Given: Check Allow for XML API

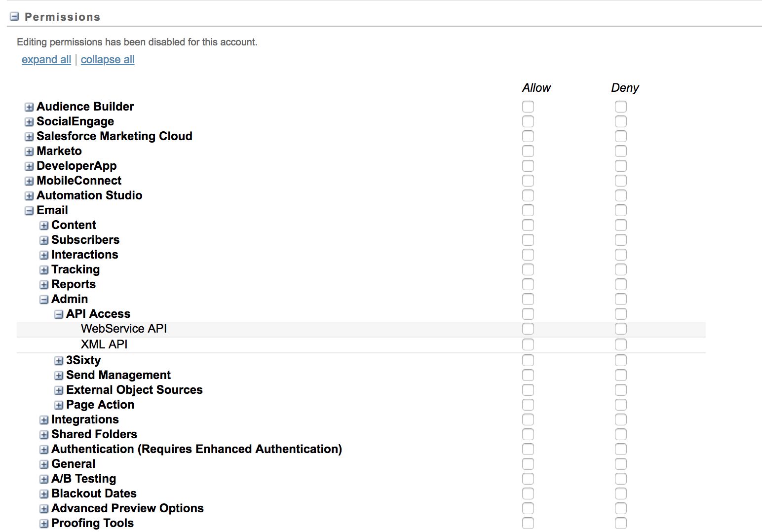Looking at the screenshot, I should click(x=528, y=344).
